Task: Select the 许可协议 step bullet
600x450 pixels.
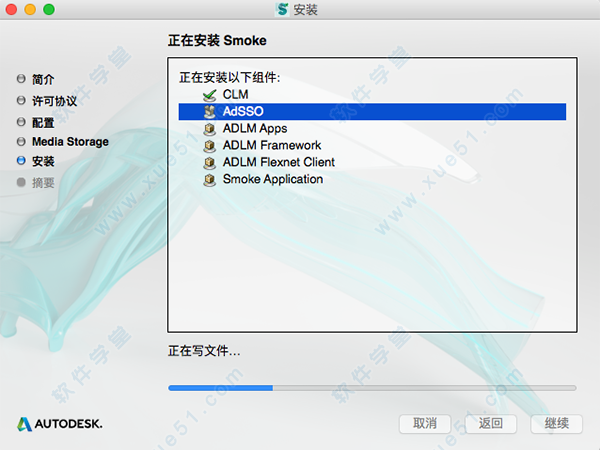Action: coord(21,100)
